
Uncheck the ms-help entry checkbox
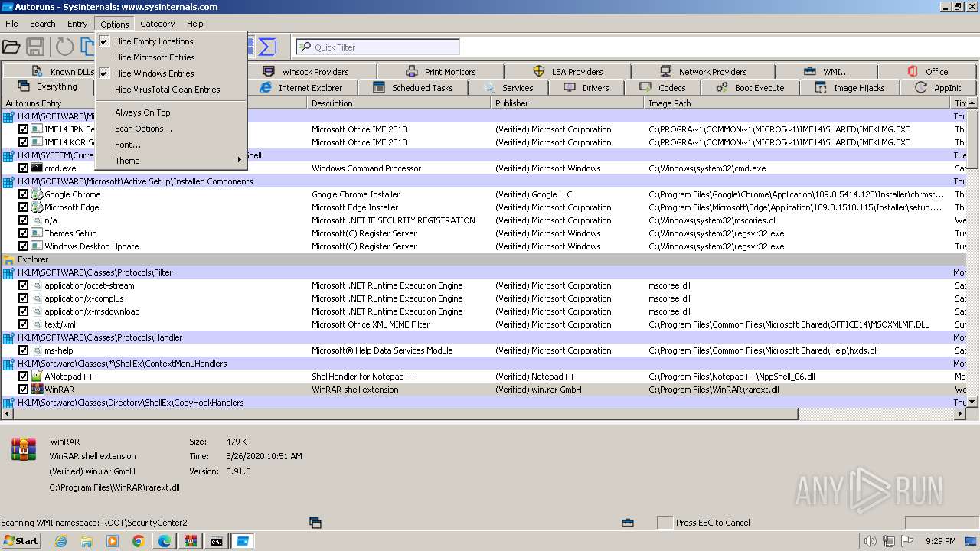click(x=23, y=350)
